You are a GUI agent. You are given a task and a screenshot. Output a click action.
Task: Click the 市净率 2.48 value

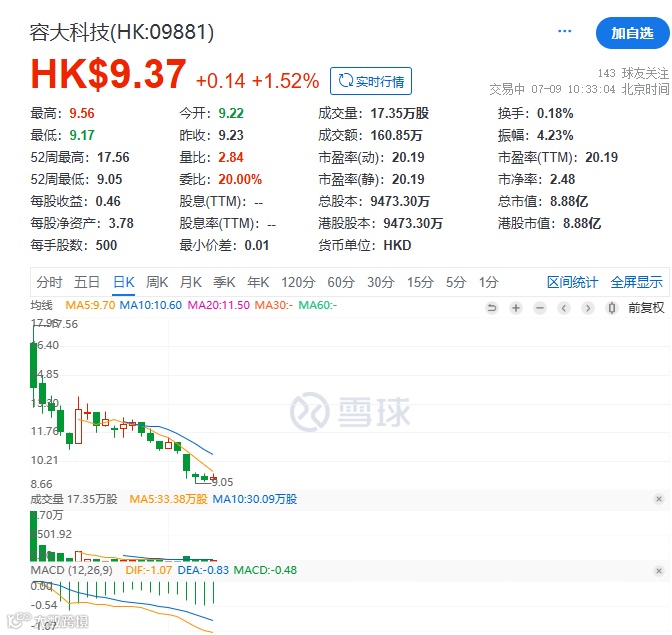coord(562,179)
